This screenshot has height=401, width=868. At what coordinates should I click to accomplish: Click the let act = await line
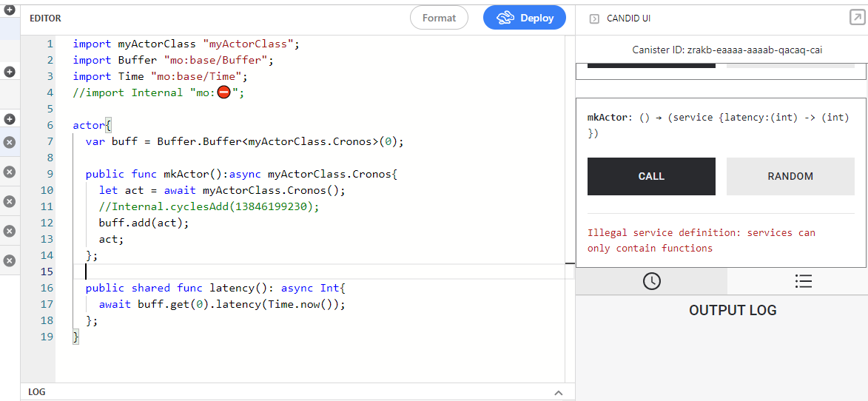point(222,190)
